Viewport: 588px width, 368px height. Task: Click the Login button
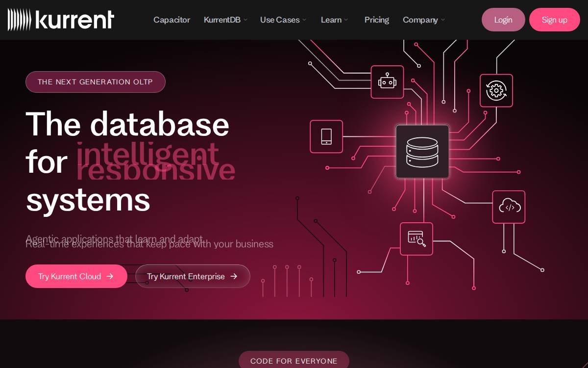[x=503, y=20]
